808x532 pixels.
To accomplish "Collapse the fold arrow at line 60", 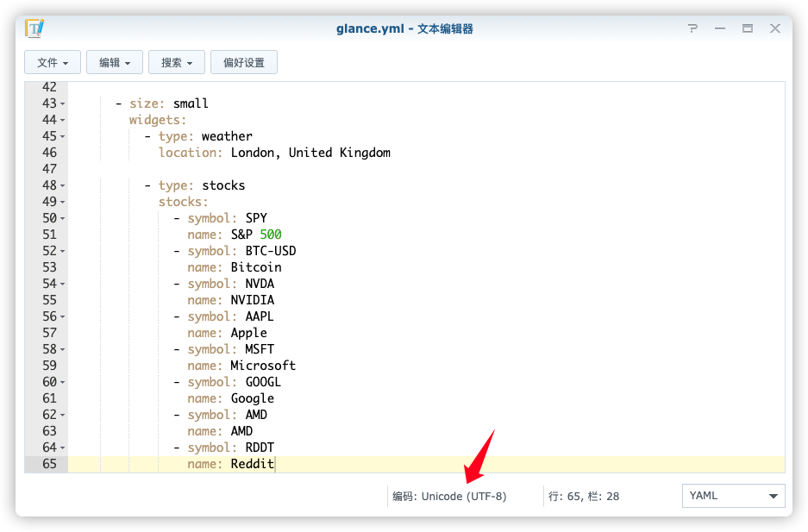I will [62, 383].
